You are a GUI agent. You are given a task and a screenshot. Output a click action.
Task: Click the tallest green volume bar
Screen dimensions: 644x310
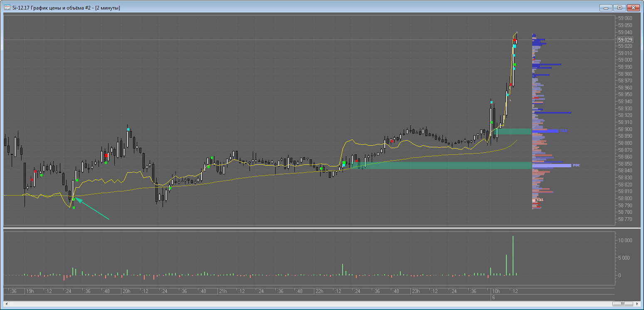pos(513,255)
